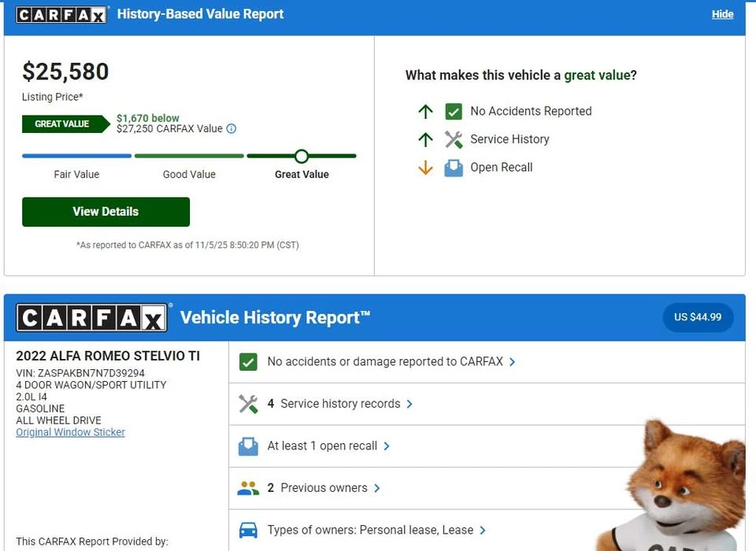Click the 'Fair Value' label
Viewport: 756px width, 551px height.
[x=76, y=175]
